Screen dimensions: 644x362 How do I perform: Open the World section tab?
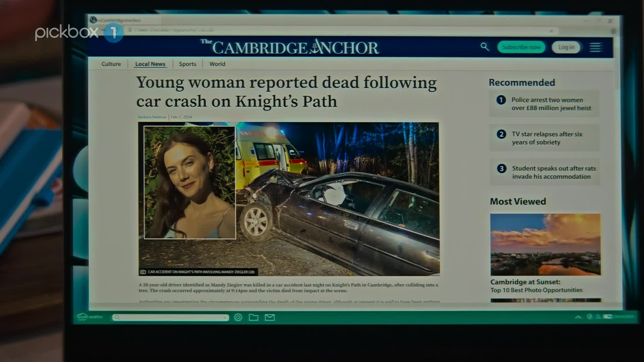coord(217,64)
